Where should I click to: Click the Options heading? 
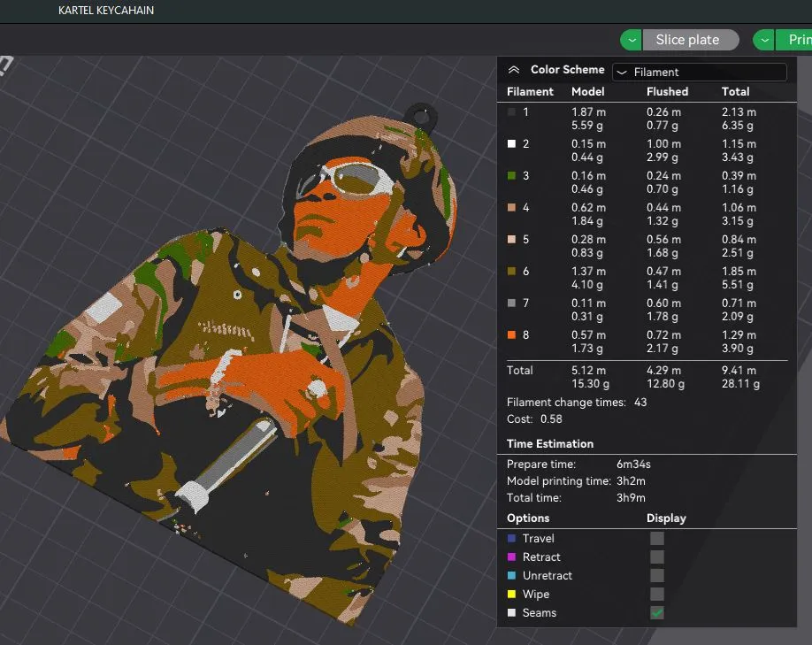[528, 518]
